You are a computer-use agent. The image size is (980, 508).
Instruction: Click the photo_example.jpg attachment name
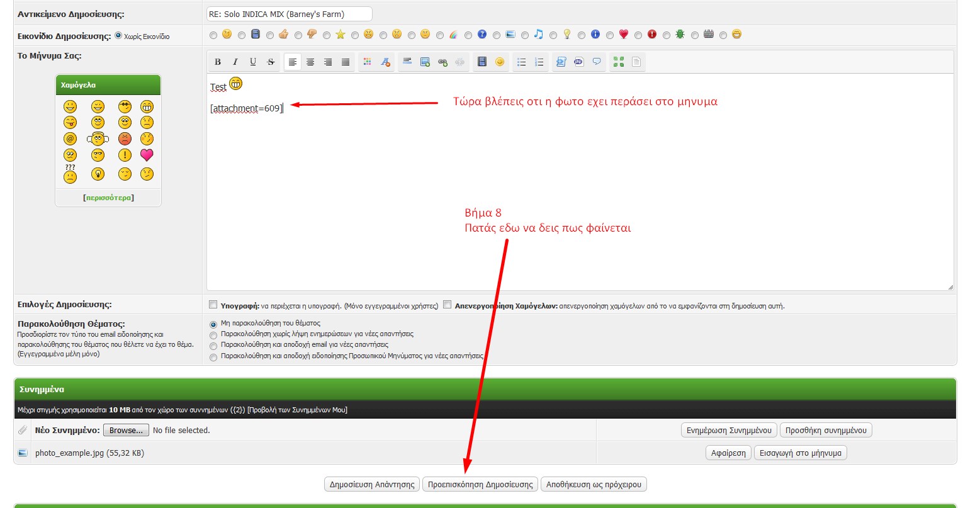tap(69, 453)
